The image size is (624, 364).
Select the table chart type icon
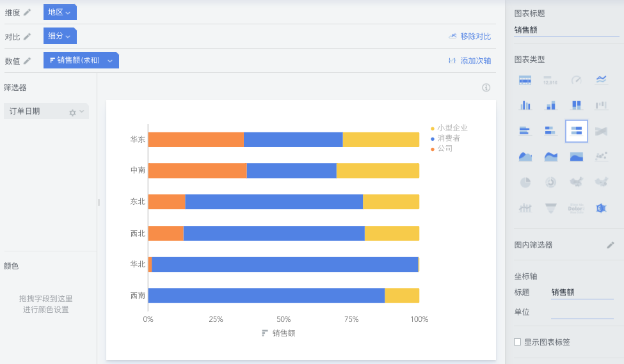click(525, 81)
